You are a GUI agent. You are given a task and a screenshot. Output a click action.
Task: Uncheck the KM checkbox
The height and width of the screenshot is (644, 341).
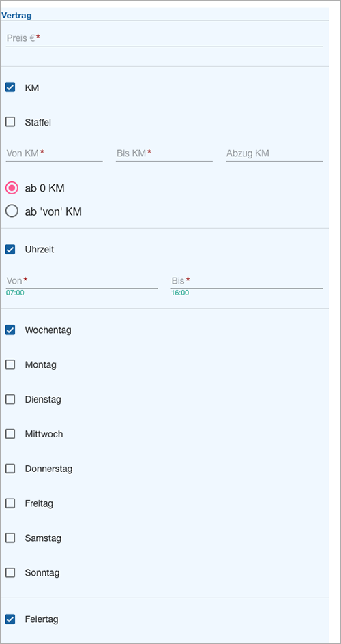(x=10, y=87)
